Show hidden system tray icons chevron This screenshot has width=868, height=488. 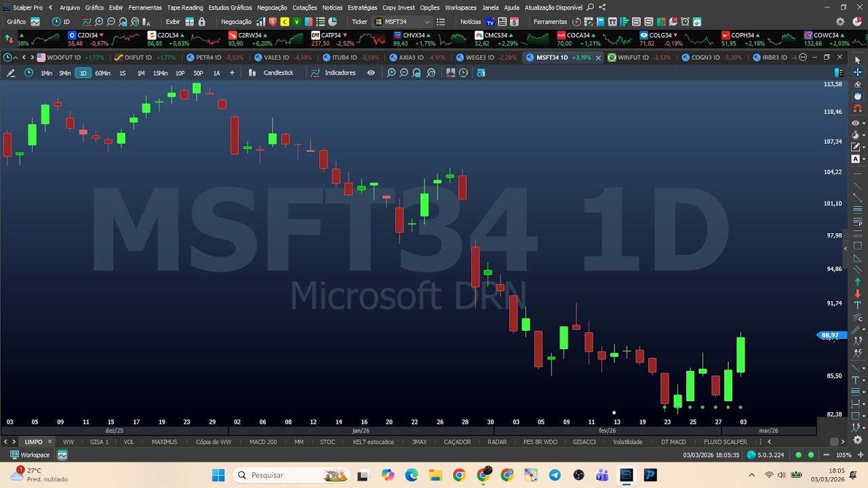pos(751,475)
